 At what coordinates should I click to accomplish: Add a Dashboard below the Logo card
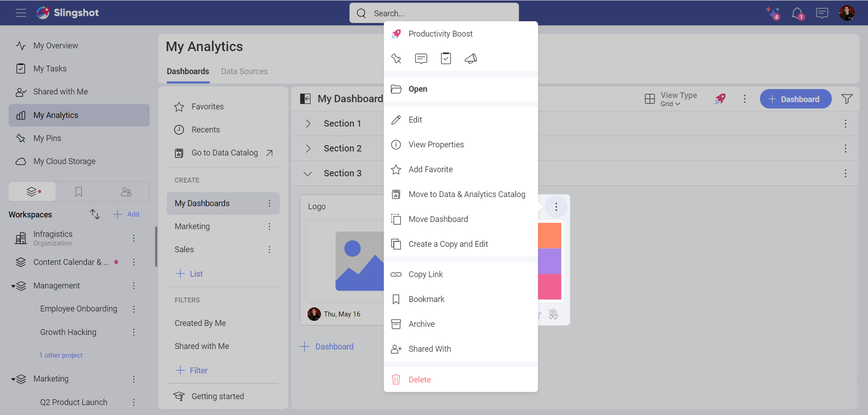coord(326,347)
